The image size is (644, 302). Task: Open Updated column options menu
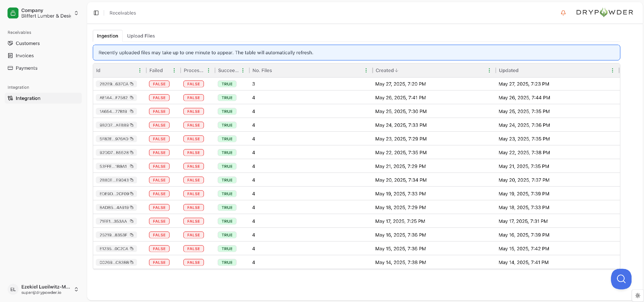point(612,70)
